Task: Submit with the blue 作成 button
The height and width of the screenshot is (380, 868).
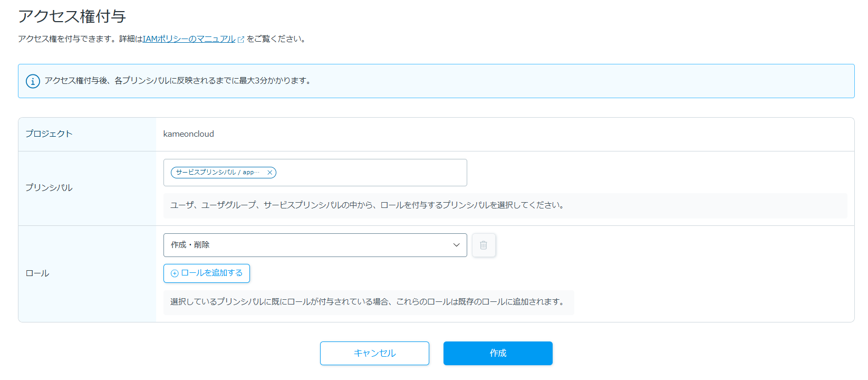Action: coord(498,353)
